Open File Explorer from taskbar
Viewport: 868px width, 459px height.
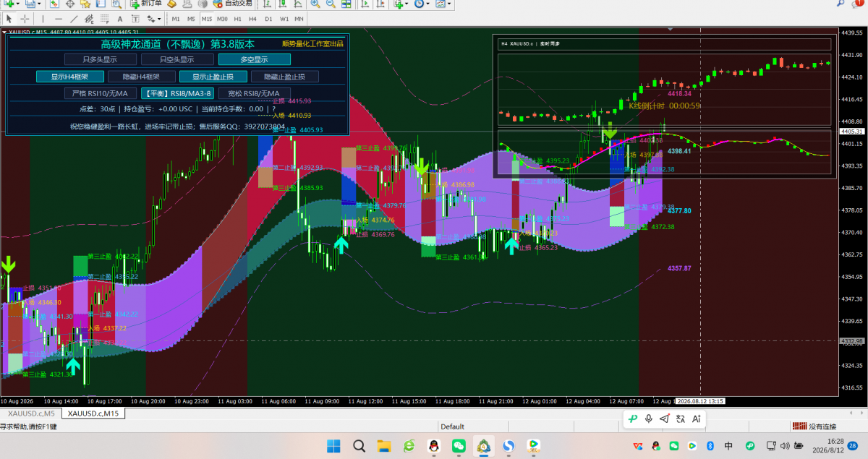pos(383,446)
